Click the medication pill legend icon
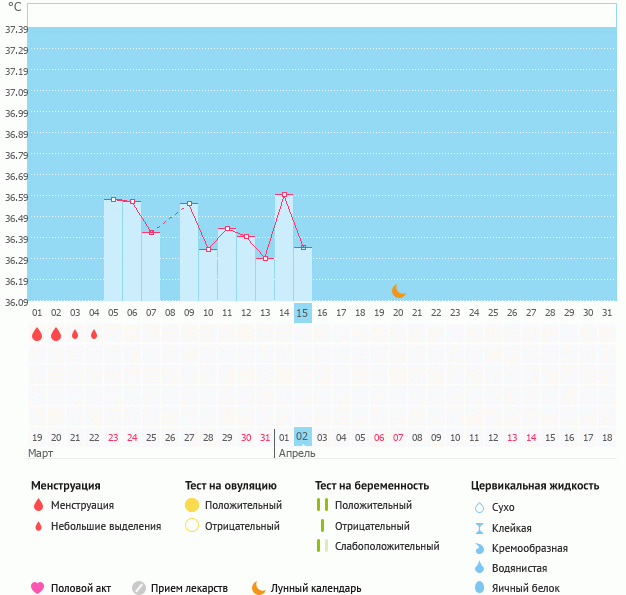This screenshot has width=626, height=595. (x=139, y=588)
